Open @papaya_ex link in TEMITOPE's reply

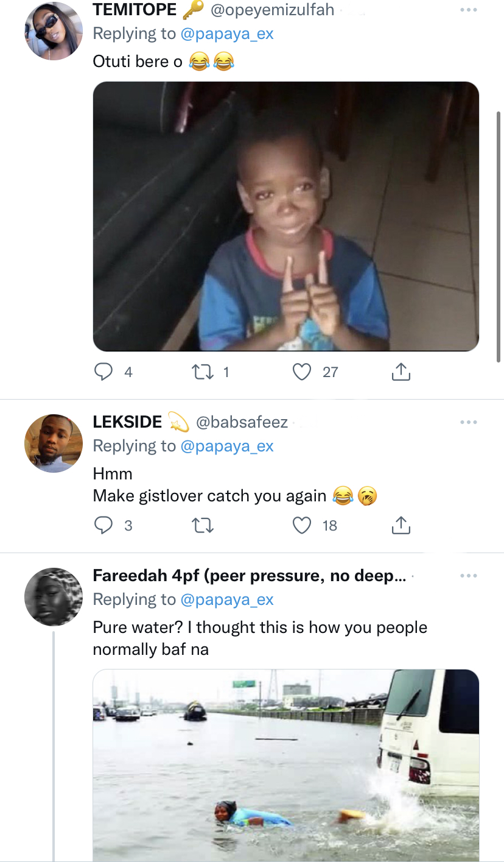[x=227, y=34]
